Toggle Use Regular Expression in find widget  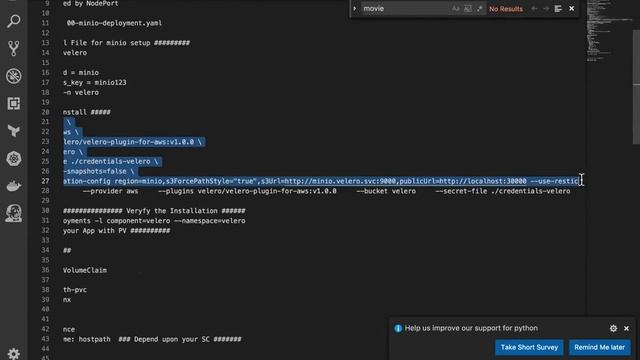(480, 9)
